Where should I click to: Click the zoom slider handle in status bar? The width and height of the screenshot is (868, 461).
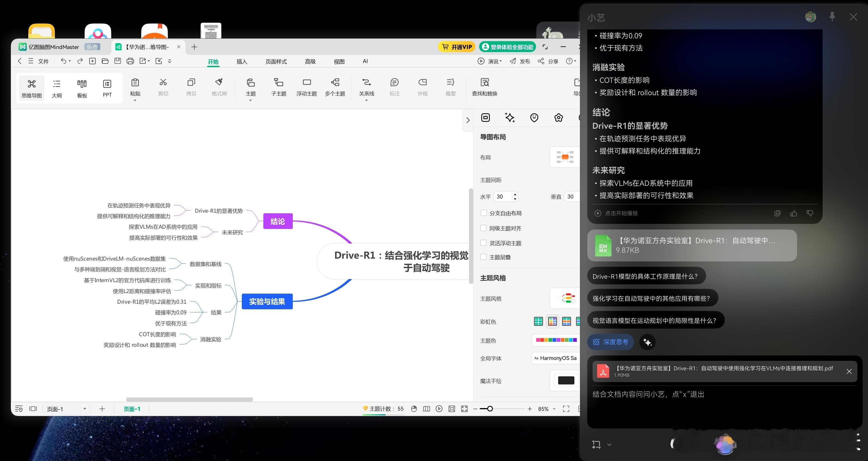point(490,409)
